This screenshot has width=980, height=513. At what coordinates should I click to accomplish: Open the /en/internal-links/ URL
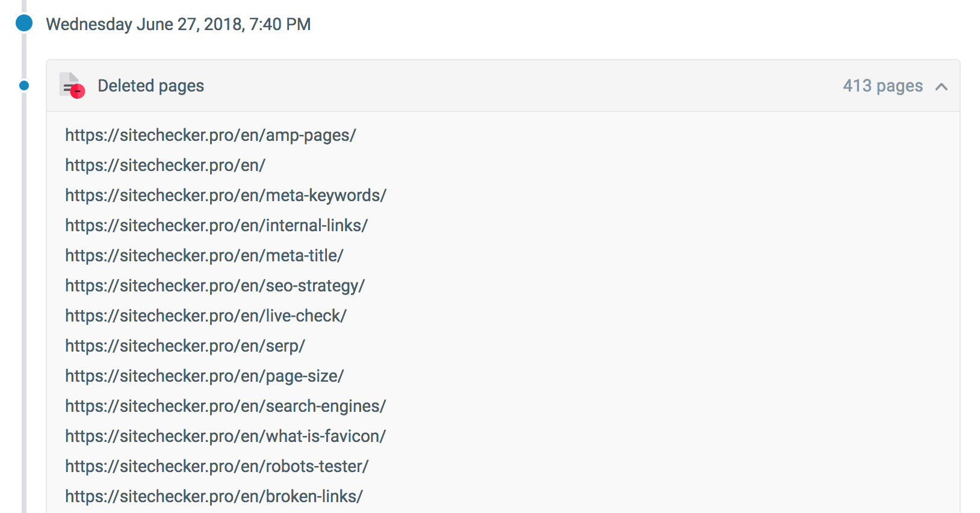(x=216, y=226)
